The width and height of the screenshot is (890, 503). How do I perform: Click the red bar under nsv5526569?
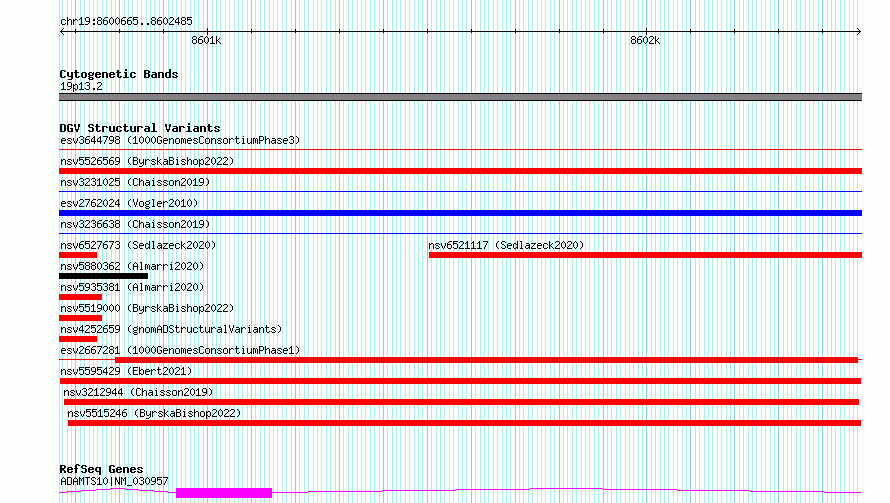pyautogui.click(x=460, y=171)
